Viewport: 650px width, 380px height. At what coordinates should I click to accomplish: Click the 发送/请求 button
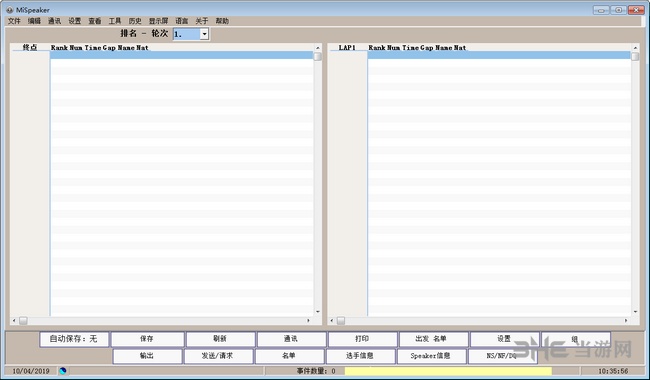218,356
